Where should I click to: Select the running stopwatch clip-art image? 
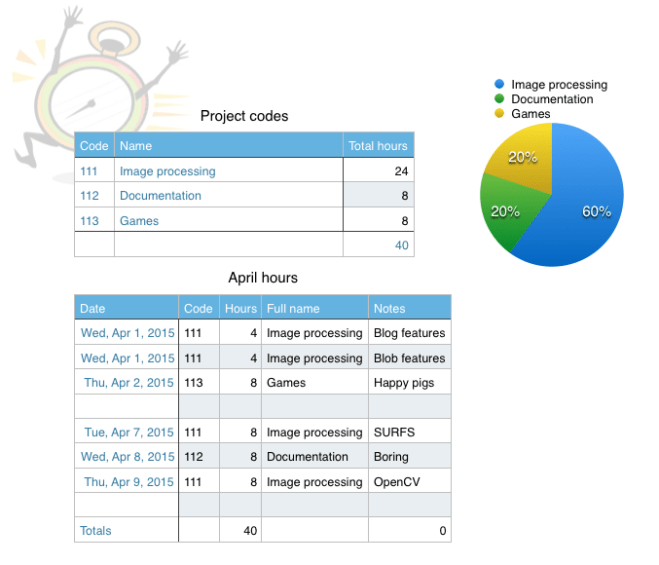pos(95,95)
